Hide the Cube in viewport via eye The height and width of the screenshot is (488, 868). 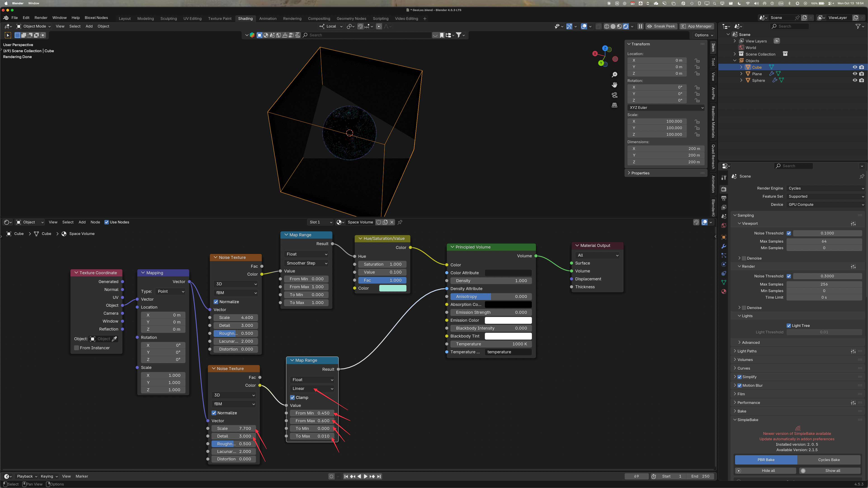855,67
